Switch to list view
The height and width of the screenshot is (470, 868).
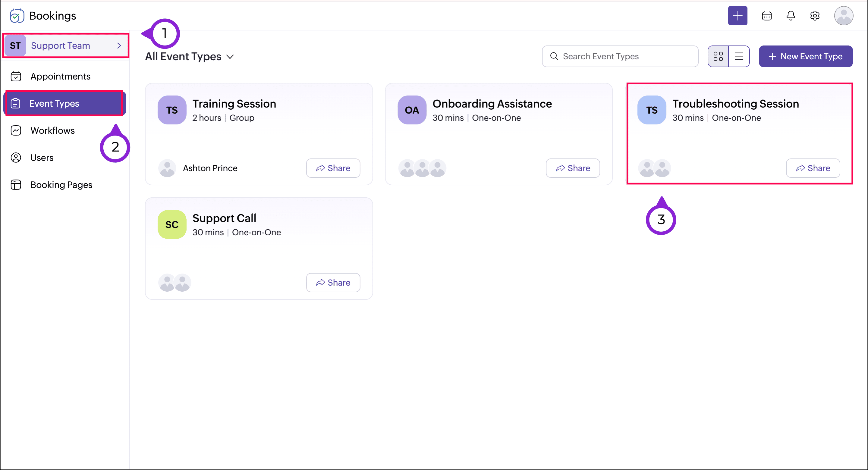[x=739, y=56]
